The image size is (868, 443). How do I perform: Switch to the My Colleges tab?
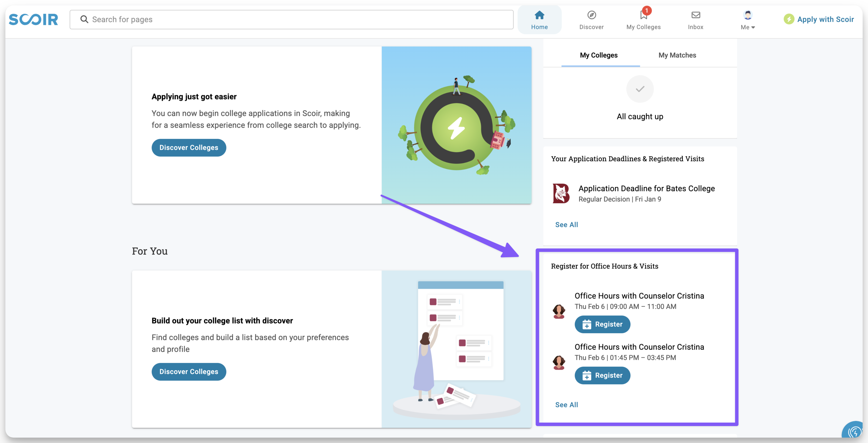click(x=598, y=55)
